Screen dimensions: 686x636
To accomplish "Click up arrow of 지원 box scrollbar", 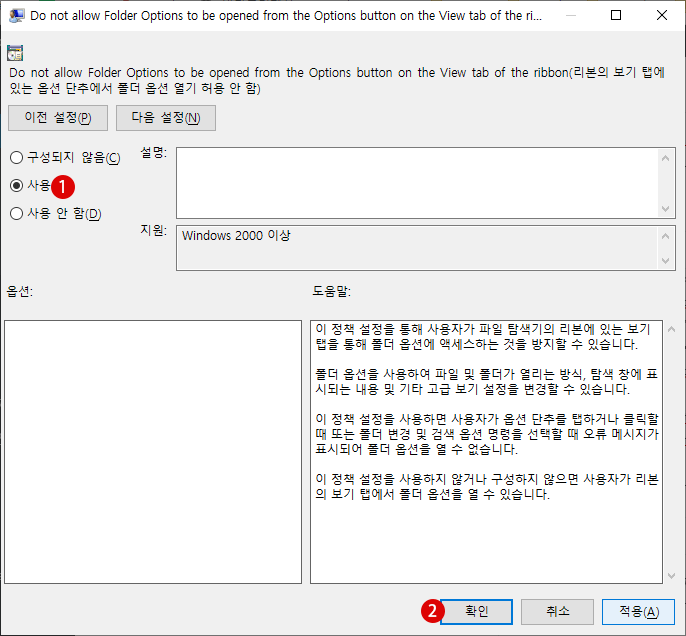I will [x=665, y=236].
